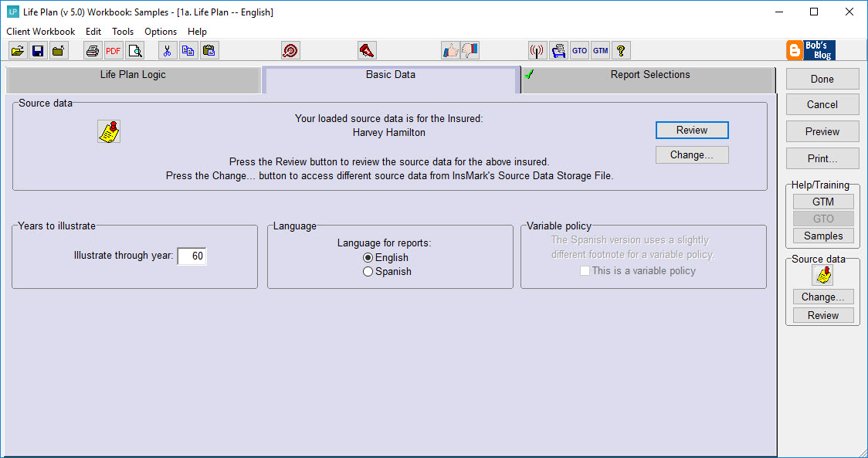Click the red megaphone toolbar icon
This screenshot has width=868, height=458.
(367, 49)
